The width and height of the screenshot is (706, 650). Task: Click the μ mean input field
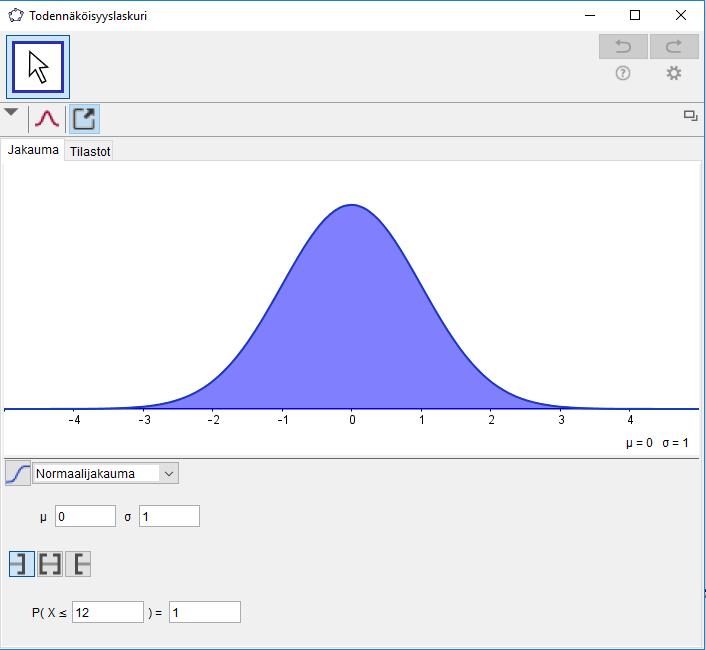click(86, 516)
